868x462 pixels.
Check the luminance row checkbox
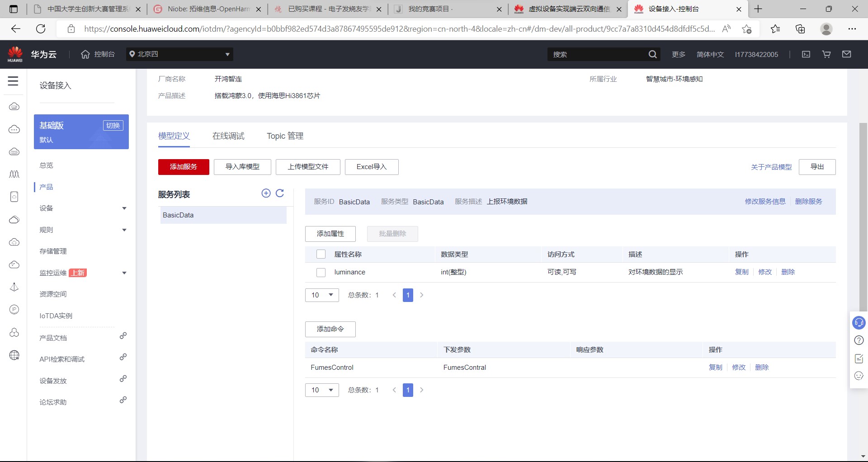click(321, 273)
